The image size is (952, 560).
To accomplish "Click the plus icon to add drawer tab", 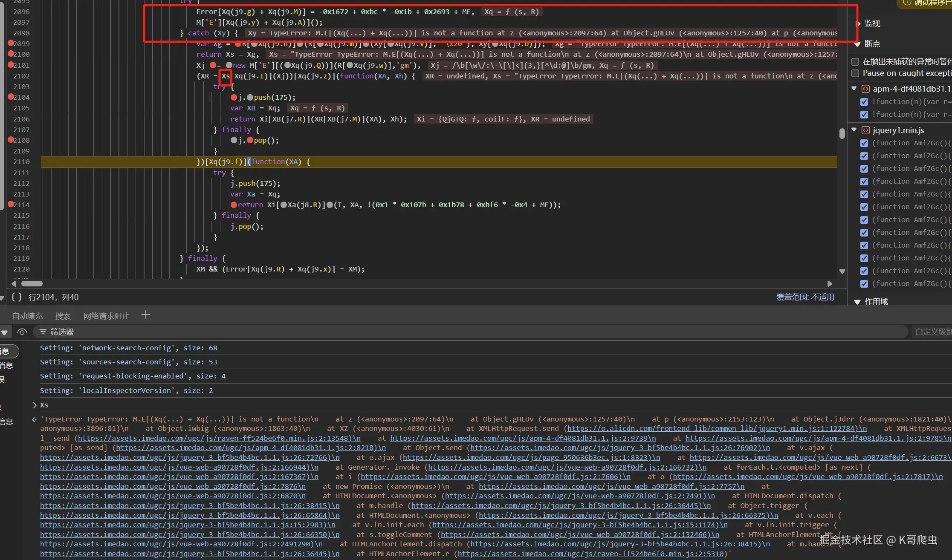I will (x=146, y=315).
